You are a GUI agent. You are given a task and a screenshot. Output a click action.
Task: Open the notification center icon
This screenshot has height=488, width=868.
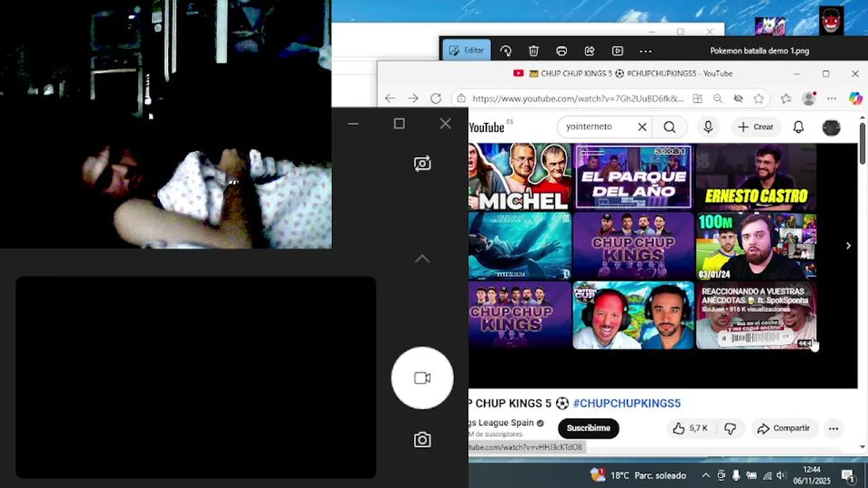pyautogui.click(x=848, y=475)
